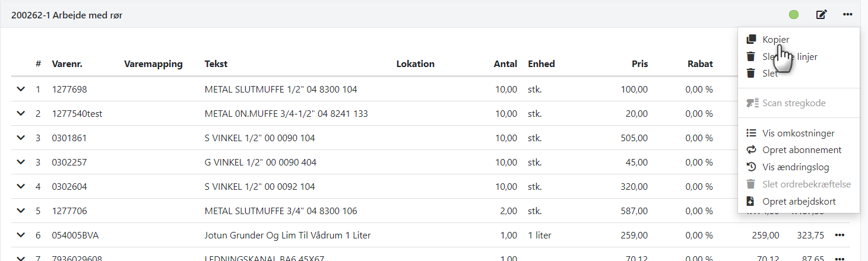Expand row 1 METAL SLUTMUFFE 1/2"
868x261 pixels.
(x=21, y=90)
